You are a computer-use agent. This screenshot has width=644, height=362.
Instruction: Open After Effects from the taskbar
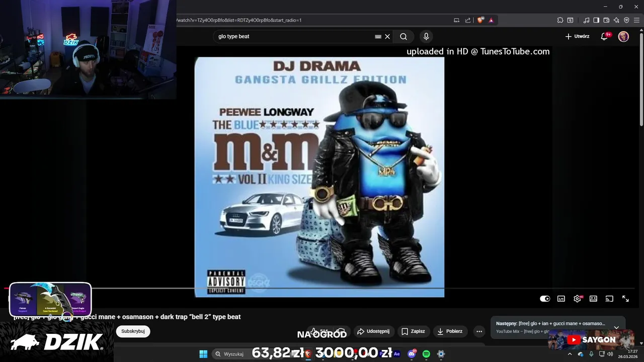(x=397, y=354)
